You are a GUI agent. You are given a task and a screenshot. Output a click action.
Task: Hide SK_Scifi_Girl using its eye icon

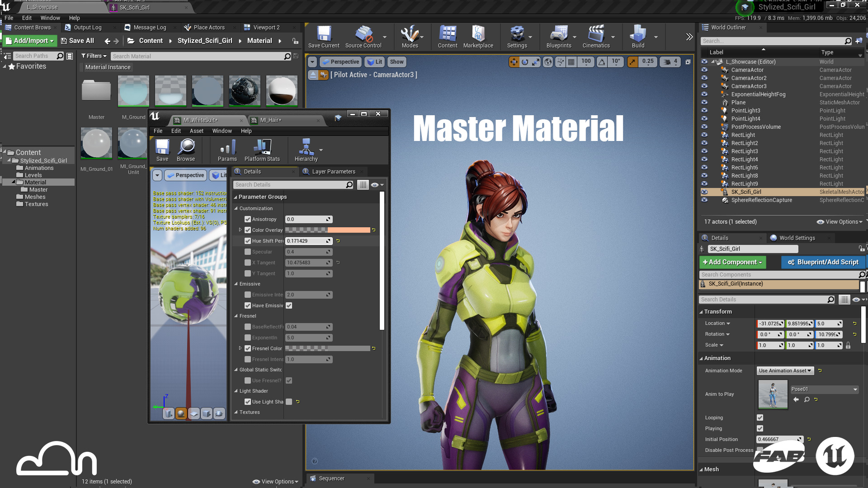point(704,192)
